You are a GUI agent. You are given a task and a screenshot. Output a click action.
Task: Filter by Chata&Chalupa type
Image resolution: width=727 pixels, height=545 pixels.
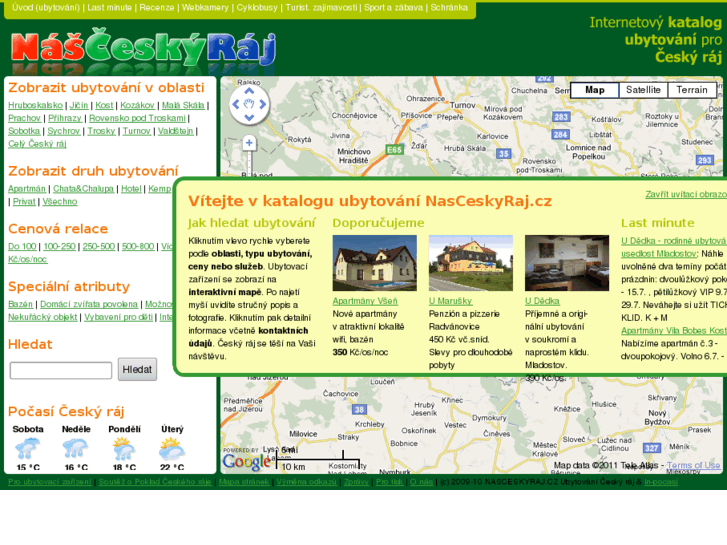point(83,189)
